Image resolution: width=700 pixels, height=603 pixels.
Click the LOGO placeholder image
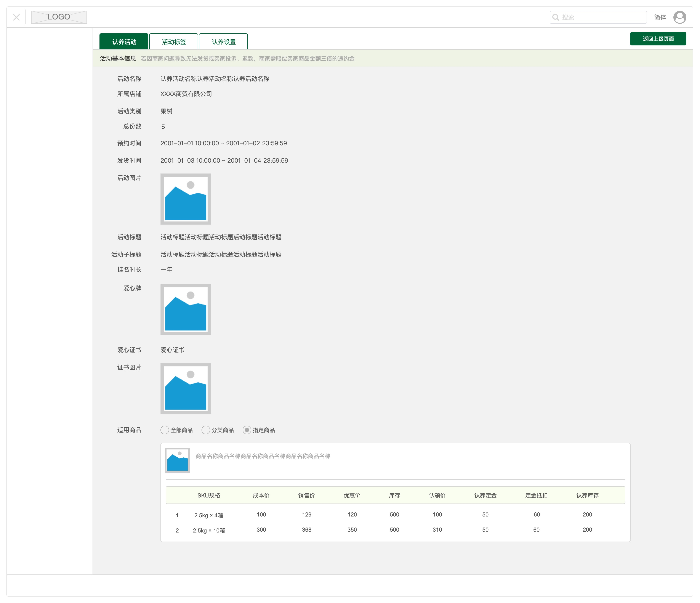[x=59, y=17]
